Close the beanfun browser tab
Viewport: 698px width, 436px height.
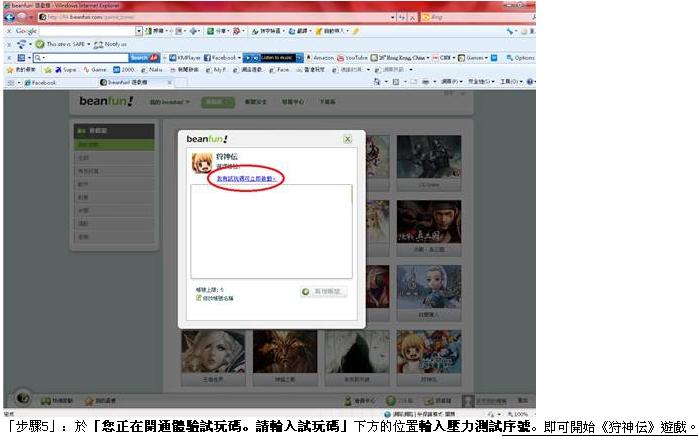169,82
